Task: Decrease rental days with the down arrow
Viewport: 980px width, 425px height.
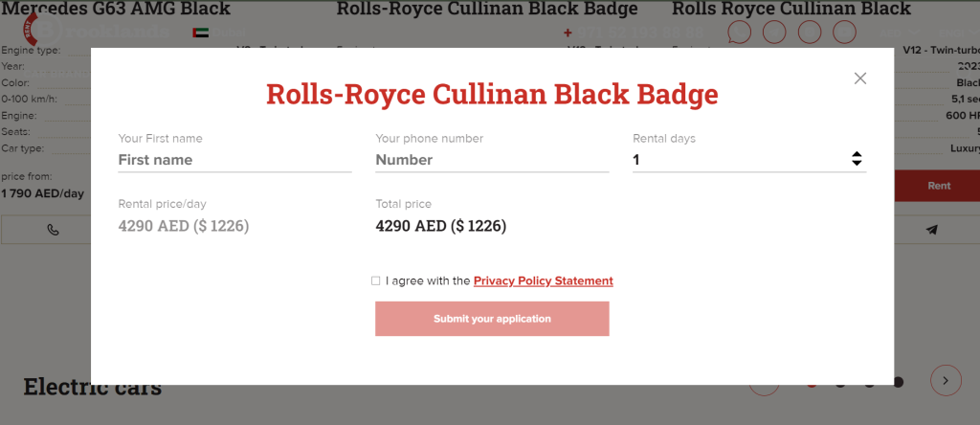Action: click(857, 163)
